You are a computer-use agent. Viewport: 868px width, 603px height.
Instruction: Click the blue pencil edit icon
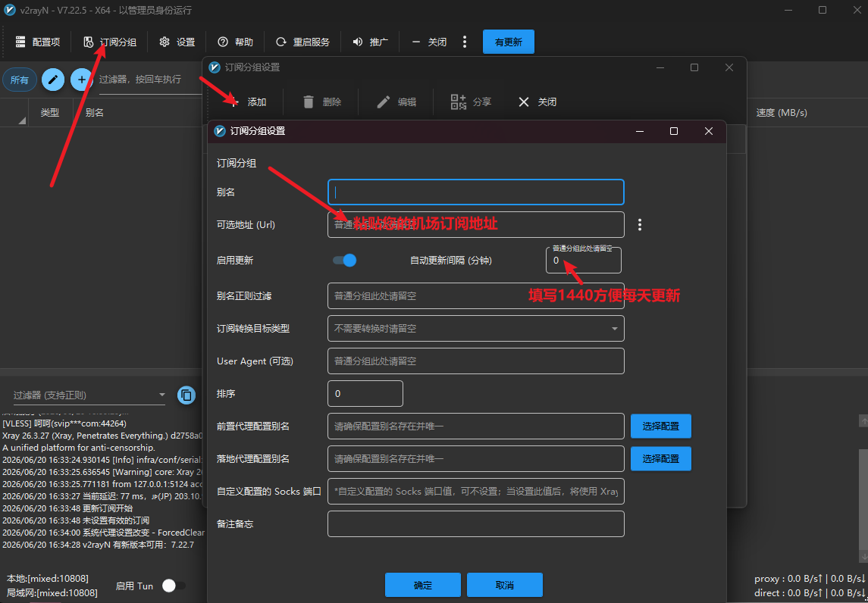click(x=53, y=80)
